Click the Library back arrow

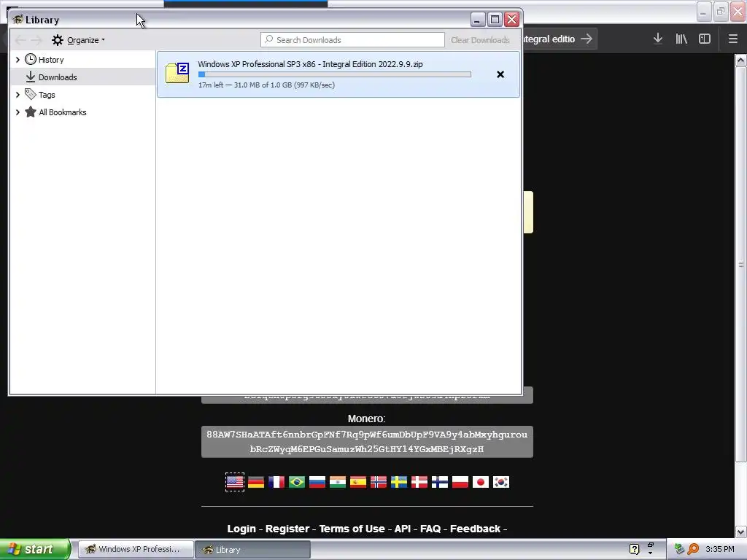click(20, 40)
